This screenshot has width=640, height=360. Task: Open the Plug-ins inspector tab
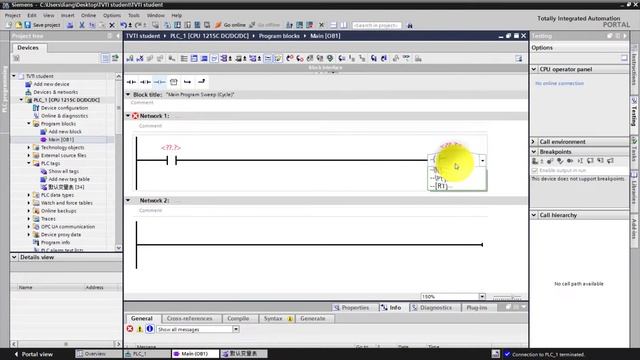477,307
